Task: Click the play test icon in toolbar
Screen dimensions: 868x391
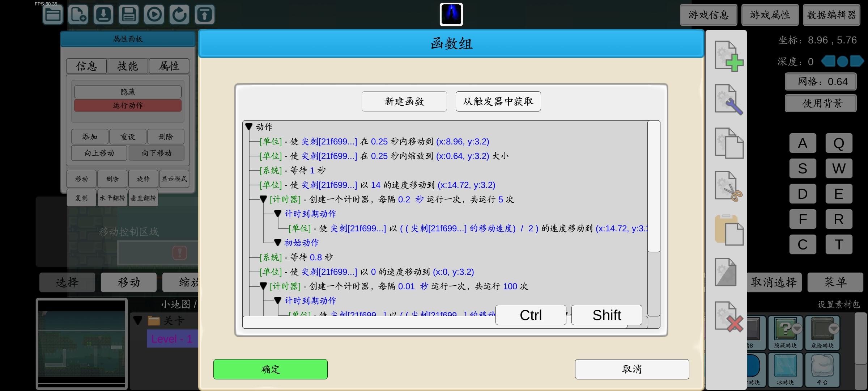Action: 154,15
